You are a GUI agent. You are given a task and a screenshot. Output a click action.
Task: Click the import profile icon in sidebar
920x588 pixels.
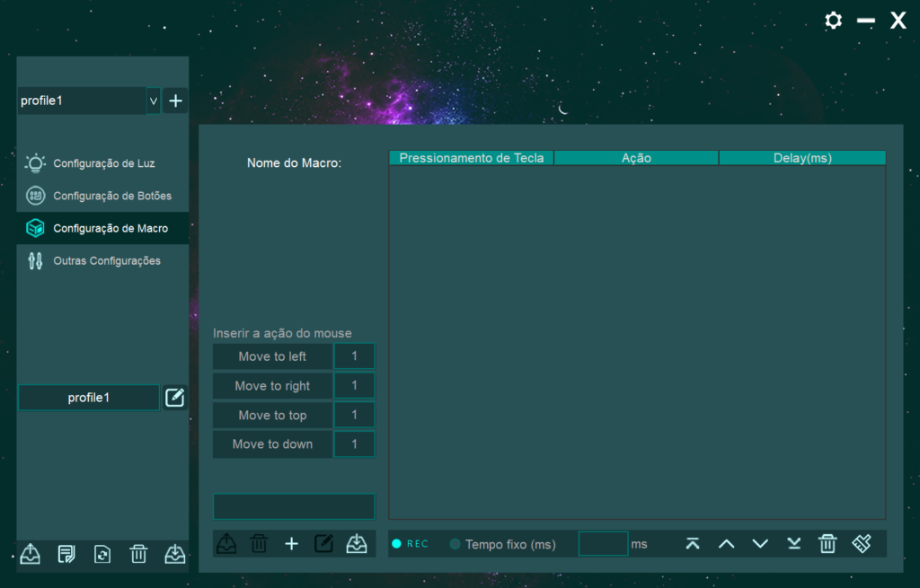[174, 554]
